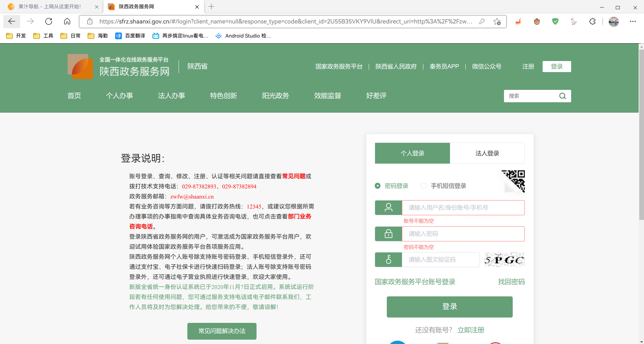Focus the password input field
The height and width of the screenshot is (344, 644).
[463, 234]
